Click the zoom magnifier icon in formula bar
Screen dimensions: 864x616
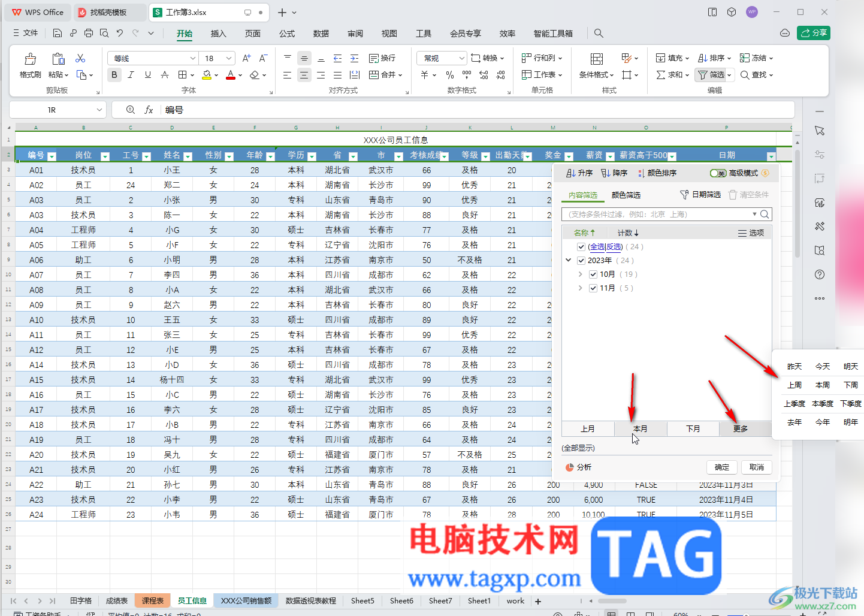tap(131, 110)
